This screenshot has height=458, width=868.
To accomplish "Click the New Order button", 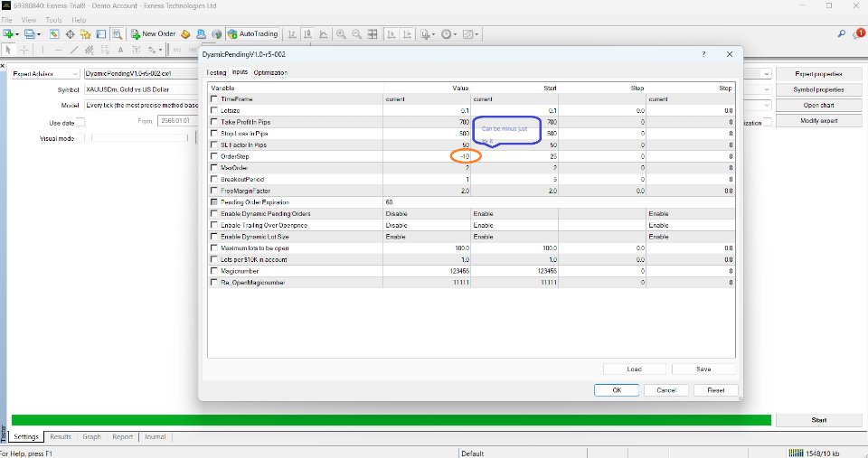I will (x=154, y=33).
